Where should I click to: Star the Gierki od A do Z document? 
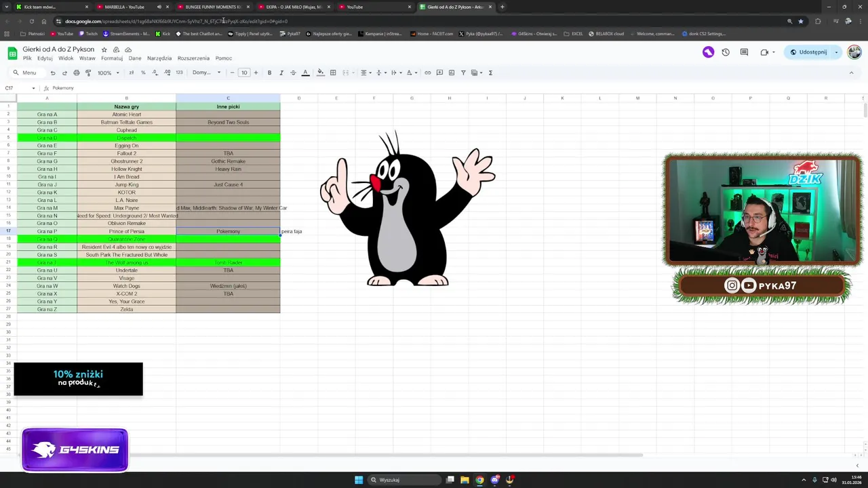[104, 49]
